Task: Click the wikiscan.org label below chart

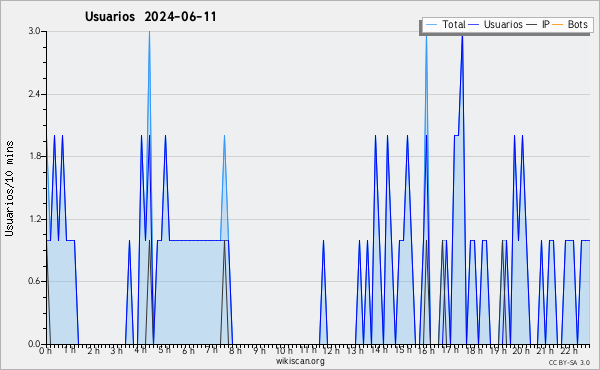Action: [x=300, y=361]
